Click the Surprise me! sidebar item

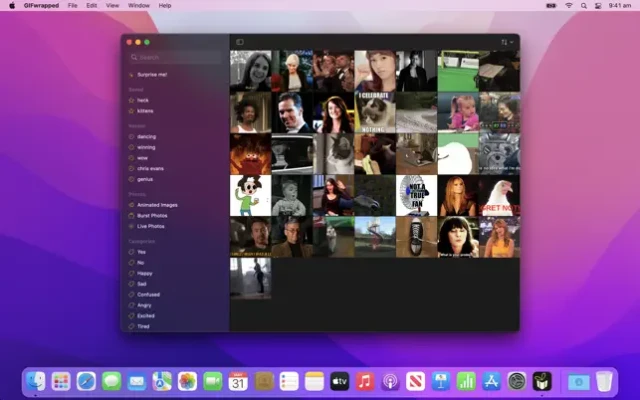[x=152, y=75]
